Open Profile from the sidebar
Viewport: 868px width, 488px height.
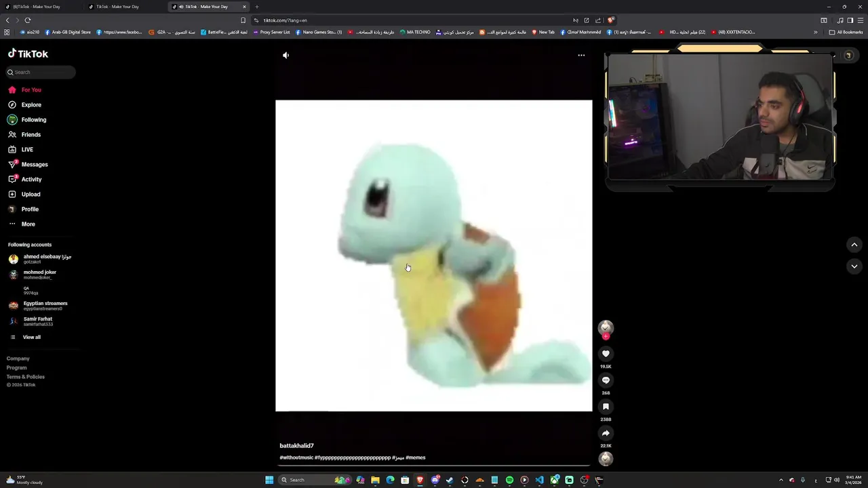coord(24,209)
